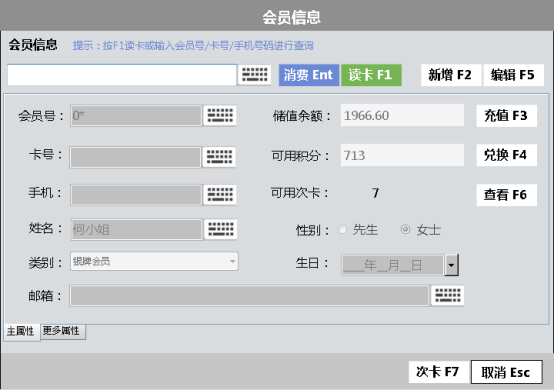Open keyboard icon beside 手机 field
This screenshot has width=554, height=390.
pyautogui.click(x=220, y=194)
